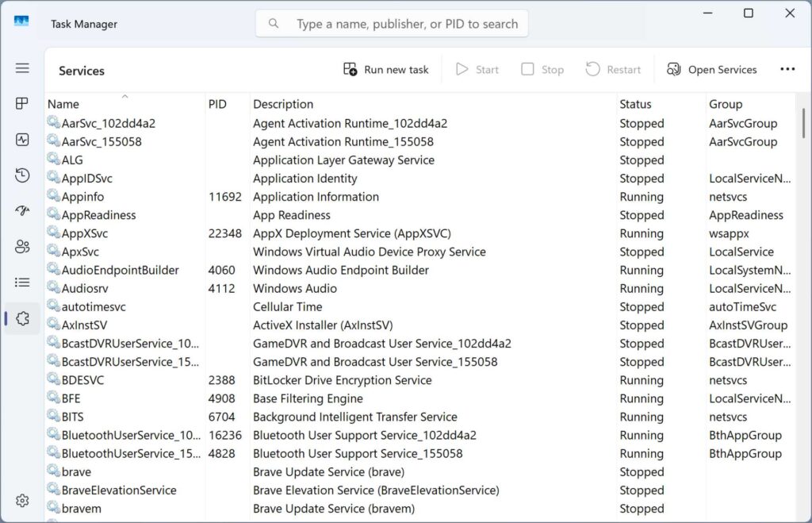Sort services by the Name column header
The image size is (812, 523).
63,104
